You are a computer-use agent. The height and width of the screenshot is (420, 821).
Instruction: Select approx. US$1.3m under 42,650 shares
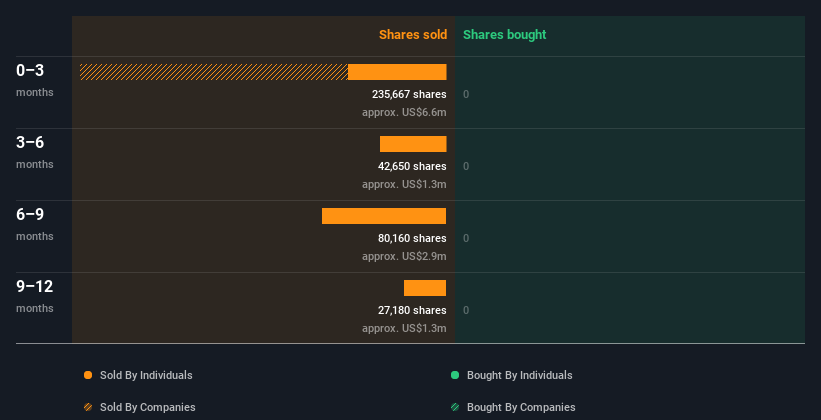(x=404, y=184)
